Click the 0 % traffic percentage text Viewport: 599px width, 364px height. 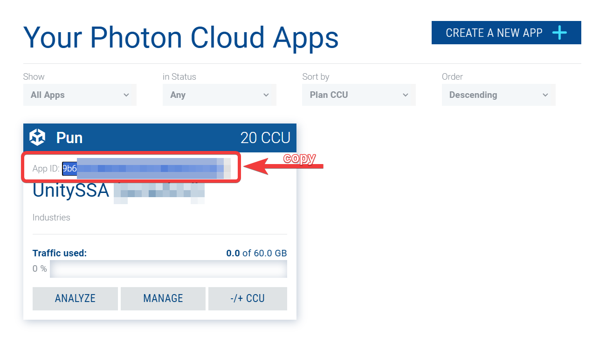[40, 269]
